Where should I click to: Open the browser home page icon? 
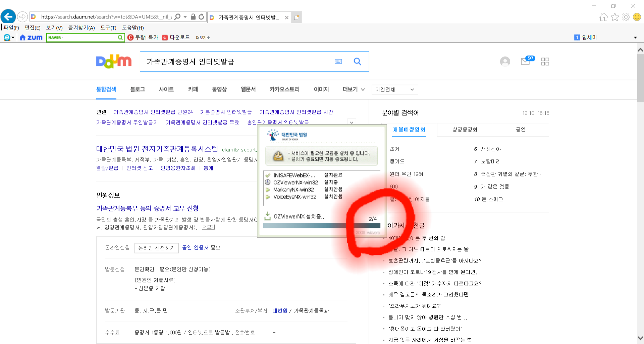click(603, 17)
